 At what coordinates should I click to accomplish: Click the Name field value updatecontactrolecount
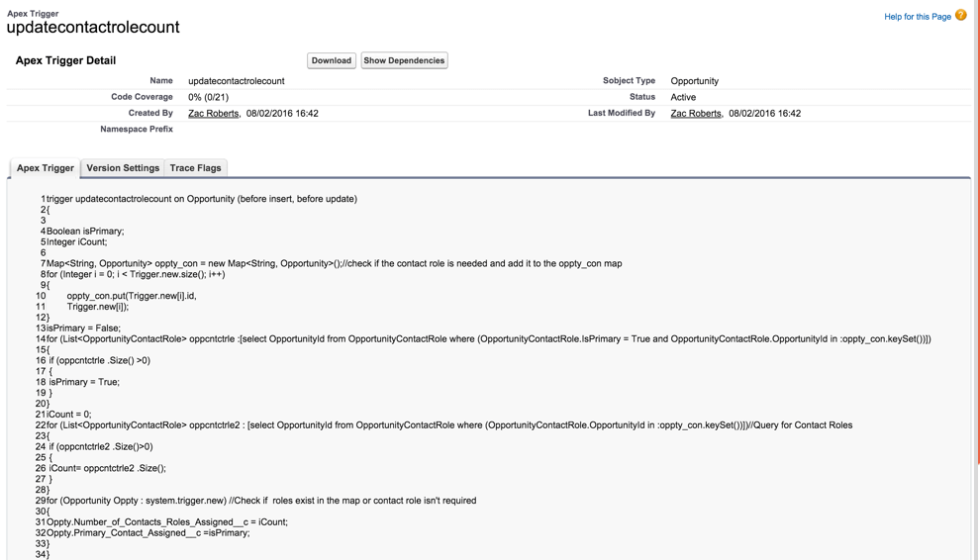(236, 81)
